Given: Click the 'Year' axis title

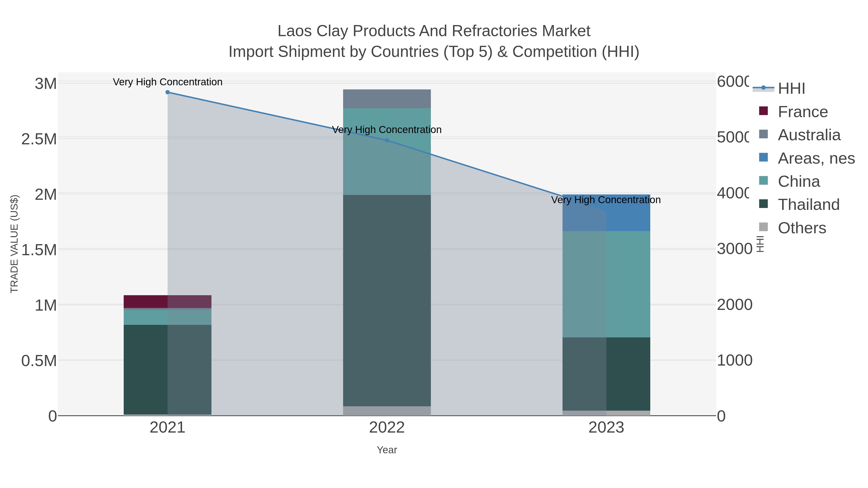Looking at the screenshot, I should [x=387, y=450].
